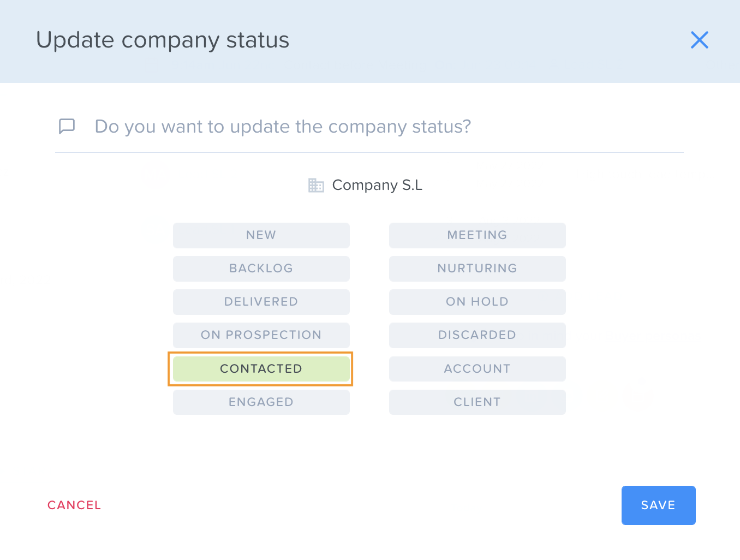This screenshot has height=560, width=740.
Task: Toggle the highlighted CONTACTED status
Action: (261, 369)
